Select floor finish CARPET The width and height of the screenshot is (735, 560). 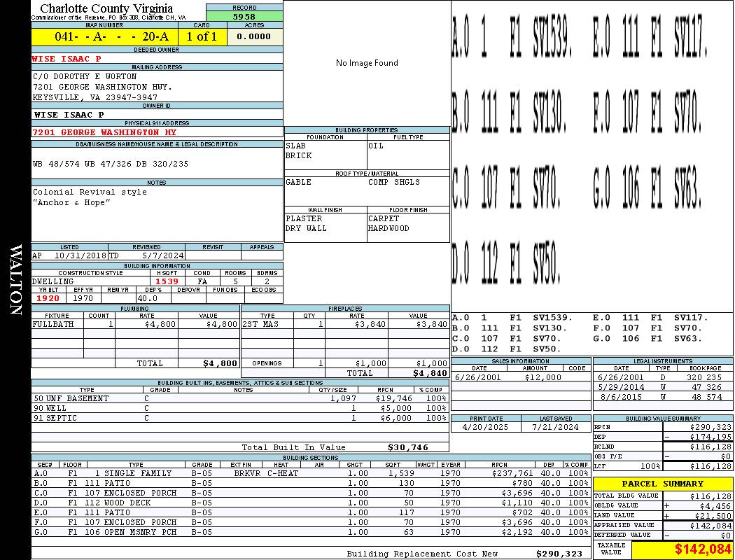384,219
